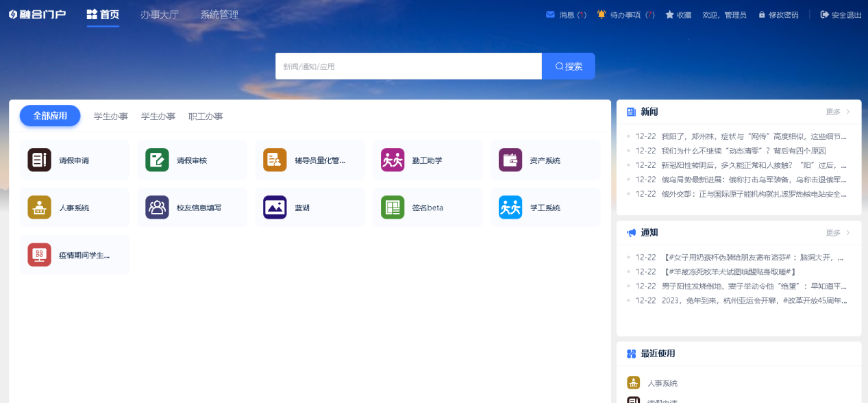Launch the 蓝湖 picture icon
Screen dimensions: 868x403
click(275, 208)
